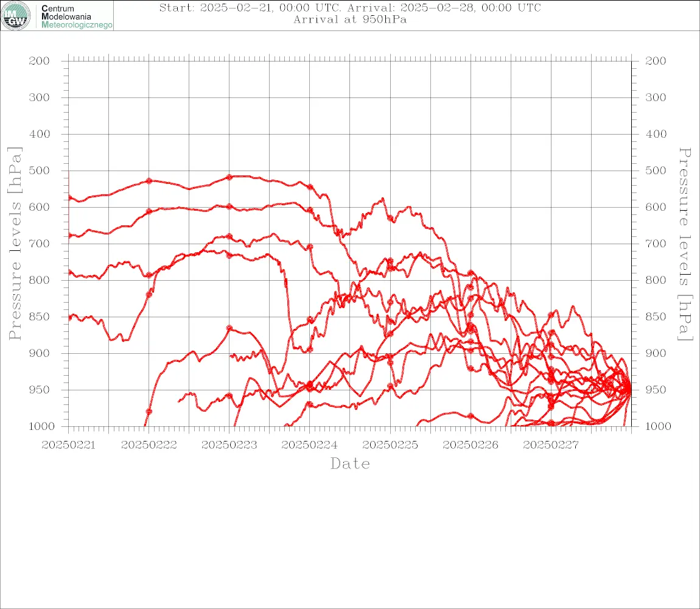Click the right 'Pressure levels [hPa]' axis title
Screen dimensions: 700x609
point(685,244)
